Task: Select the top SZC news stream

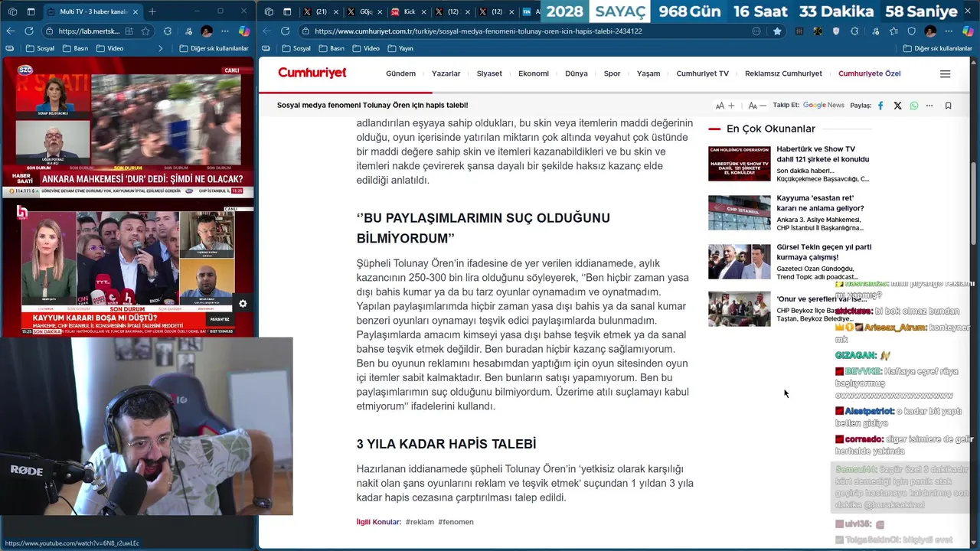Action: [128, 126]
